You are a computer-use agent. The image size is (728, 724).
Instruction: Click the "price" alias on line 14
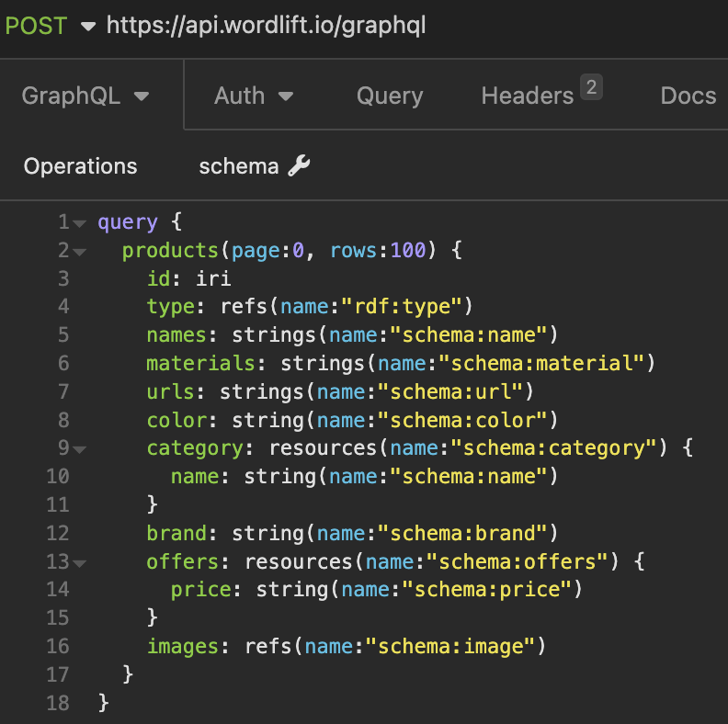(x=201, y=590)
